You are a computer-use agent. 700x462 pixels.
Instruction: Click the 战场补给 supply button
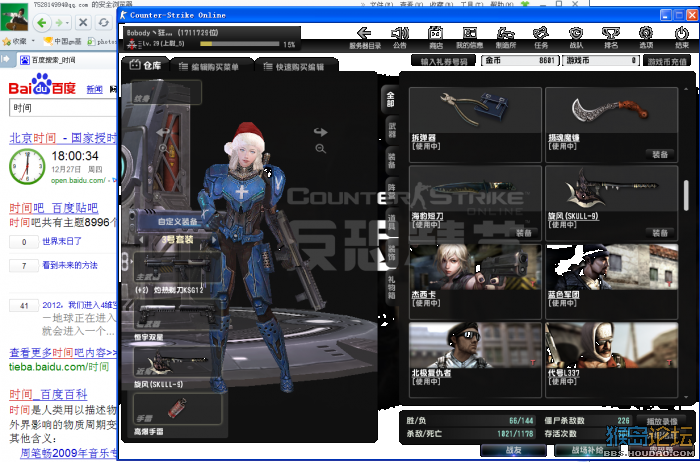tap(587, 450)
